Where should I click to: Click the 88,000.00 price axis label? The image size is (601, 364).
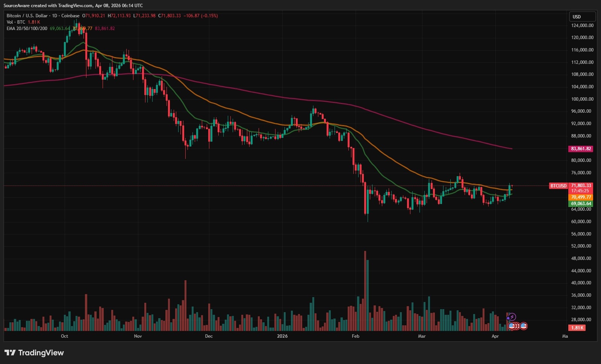click(x=581, y=136)
